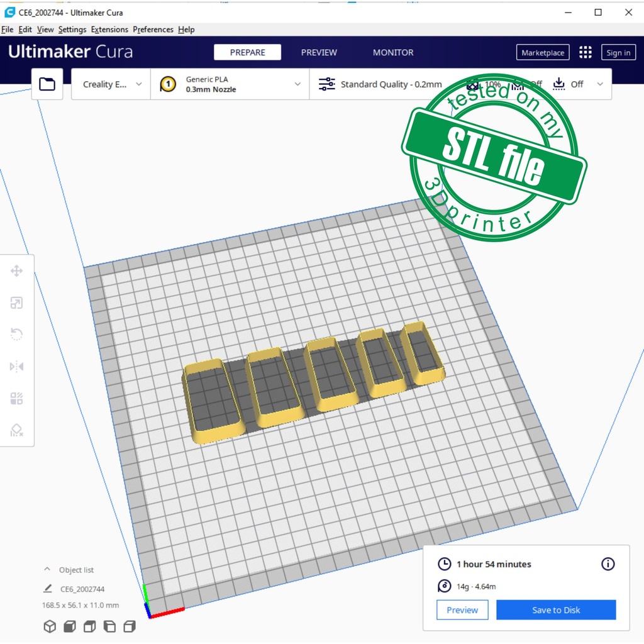Viewport: 644px width, 644px height.
Task: Open the application switcher grid icon
Action: coord(586,52)
